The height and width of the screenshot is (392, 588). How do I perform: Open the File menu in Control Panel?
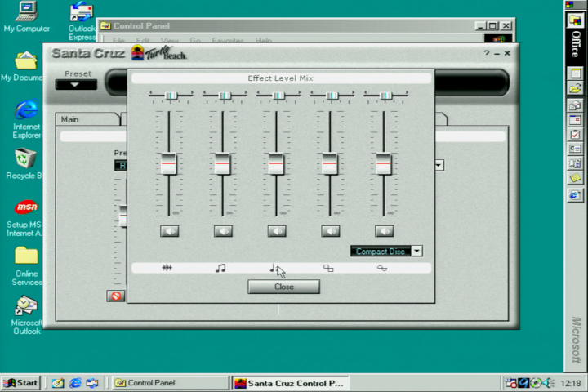pos(118,41)
